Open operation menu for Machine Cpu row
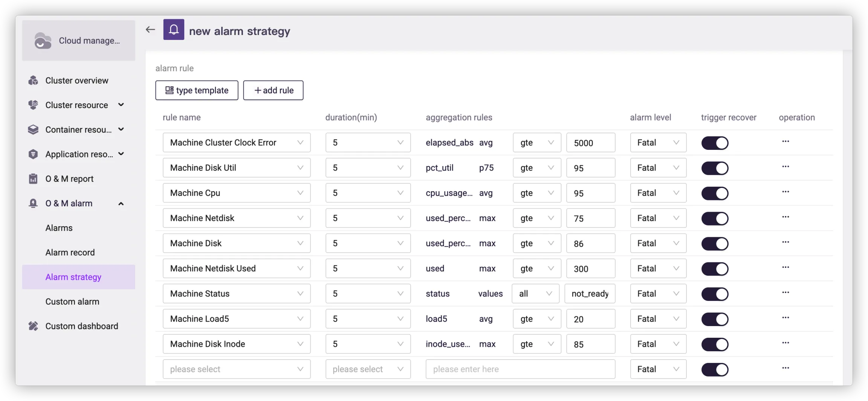This screenshot has width=868, height=401. point(785,192)
